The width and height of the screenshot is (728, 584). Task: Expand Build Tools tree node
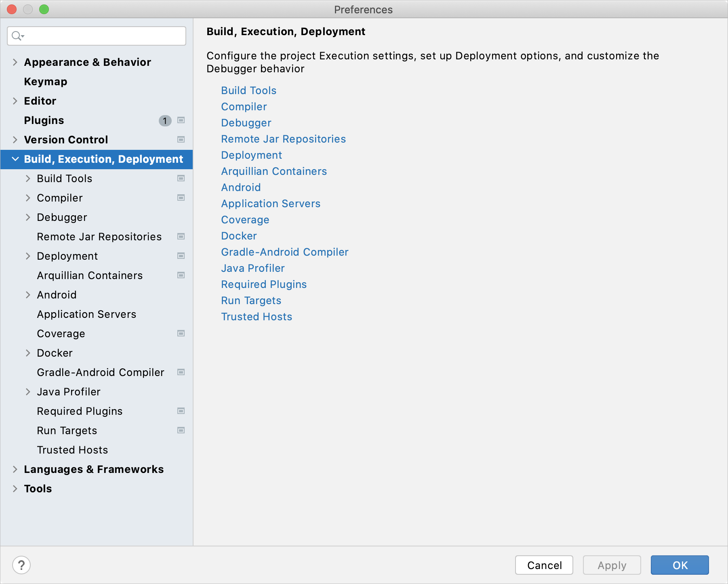(x=28, y=179)
